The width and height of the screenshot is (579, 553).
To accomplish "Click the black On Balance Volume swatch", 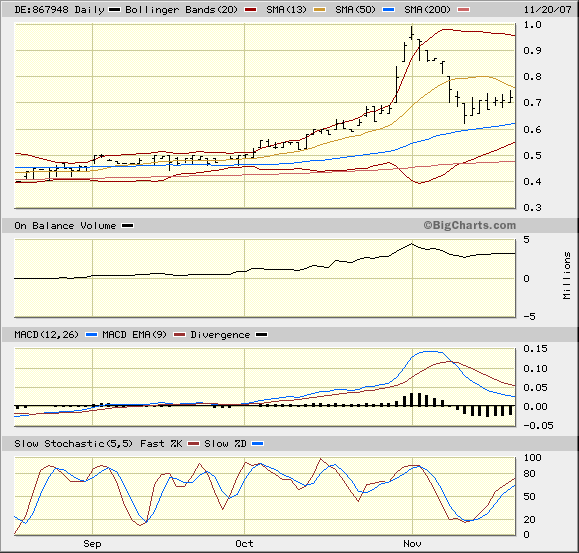I will pyautogui.click(x=128, y=226).
